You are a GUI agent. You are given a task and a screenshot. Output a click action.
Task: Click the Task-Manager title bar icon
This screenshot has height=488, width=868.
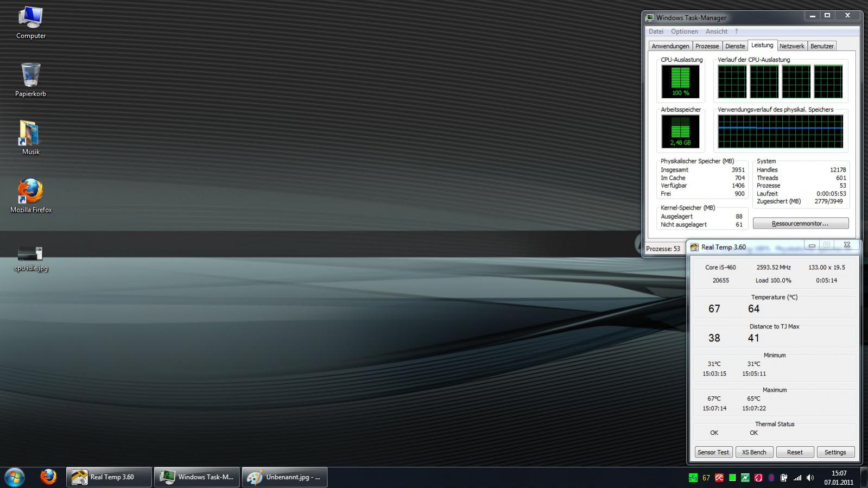pyautogui.click(x=650, y=17)
